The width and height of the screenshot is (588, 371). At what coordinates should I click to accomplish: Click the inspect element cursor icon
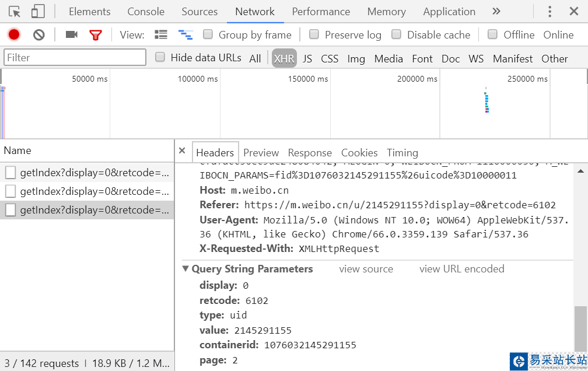pyautogui.click(x=15, y=12)
